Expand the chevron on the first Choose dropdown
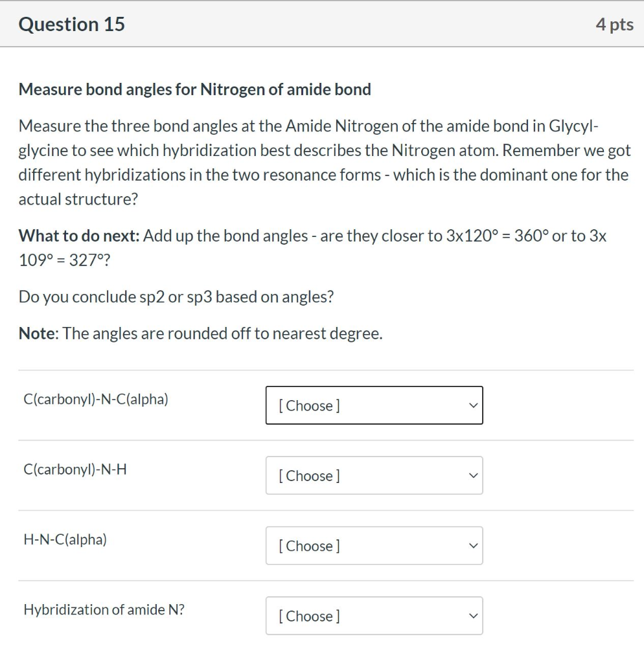This screenshot has height=663, width=644. tap(472, 405)
